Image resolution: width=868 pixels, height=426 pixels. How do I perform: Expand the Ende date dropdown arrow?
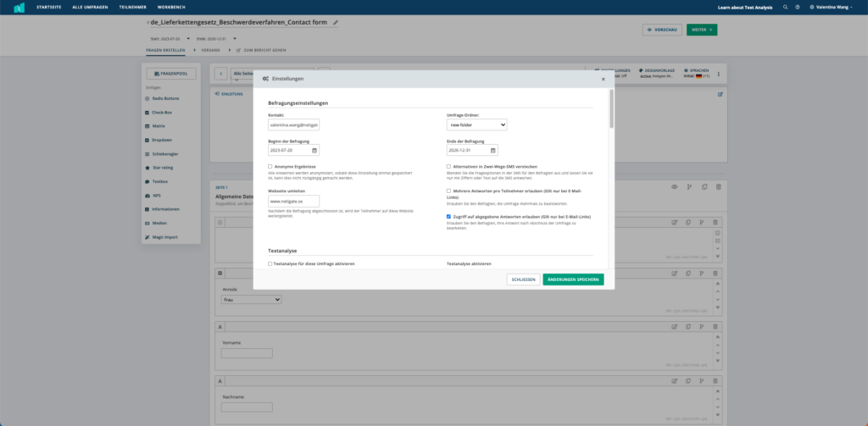coord(235,39)
